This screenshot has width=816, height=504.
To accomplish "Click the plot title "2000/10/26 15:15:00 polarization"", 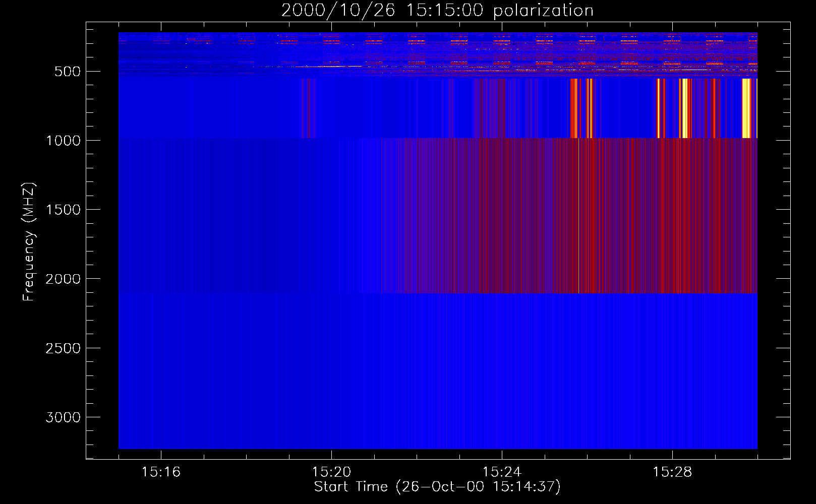I will tap(437, 11).
